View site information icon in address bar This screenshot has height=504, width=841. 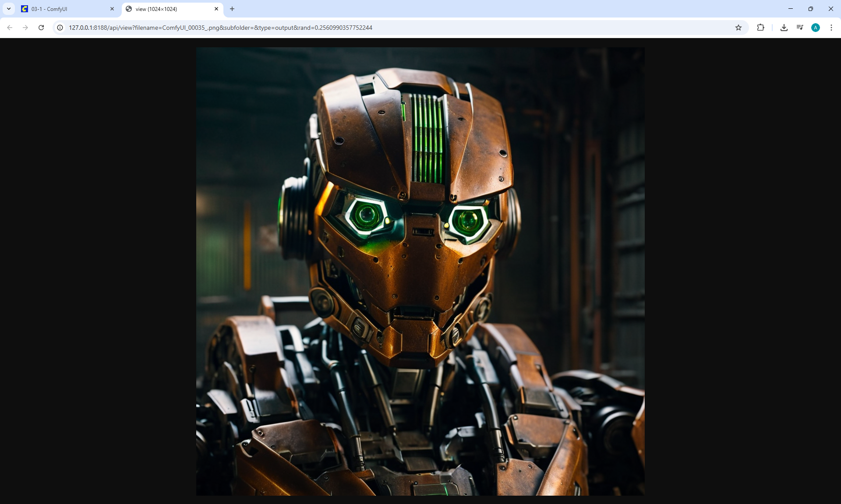[60, 28]
